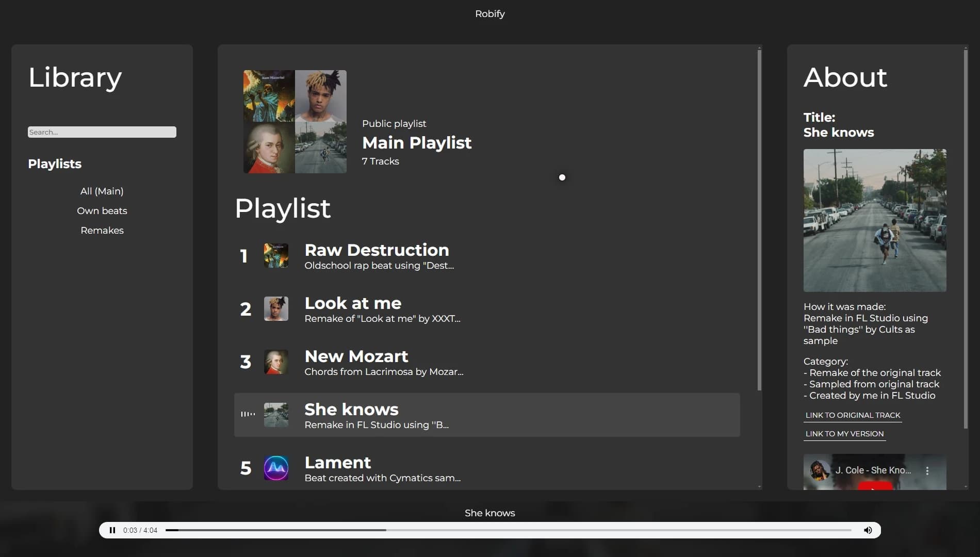Play track Look at me
The width and height of the screenshot is (980, 557).
pyautogui.click(x=353, y=303)
